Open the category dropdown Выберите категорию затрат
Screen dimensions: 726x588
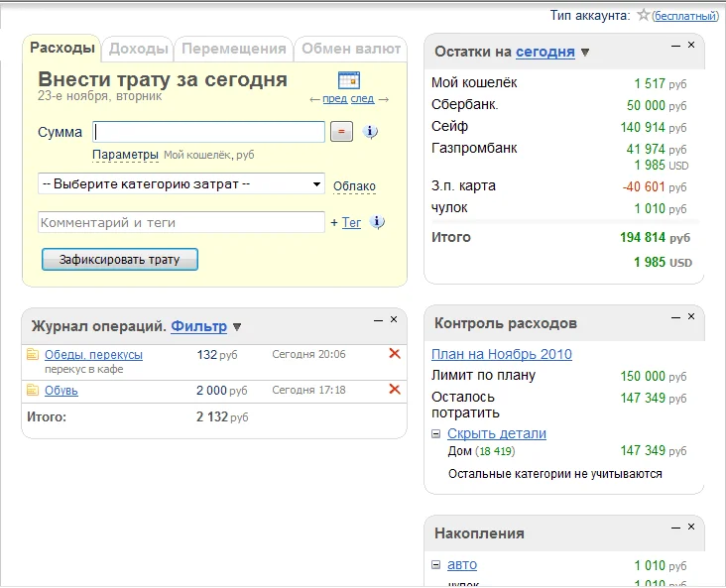pyautogui.click(x=181, y=184)
